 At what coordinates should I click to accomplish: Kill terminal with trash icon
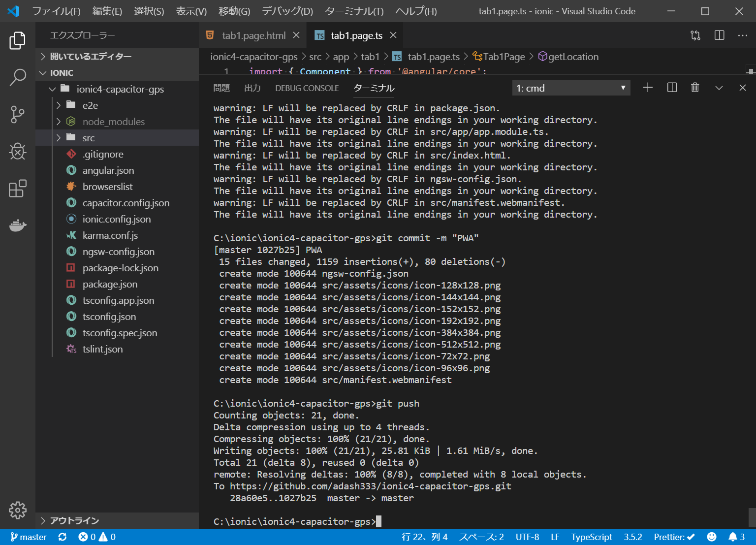(x=695, y=88)
